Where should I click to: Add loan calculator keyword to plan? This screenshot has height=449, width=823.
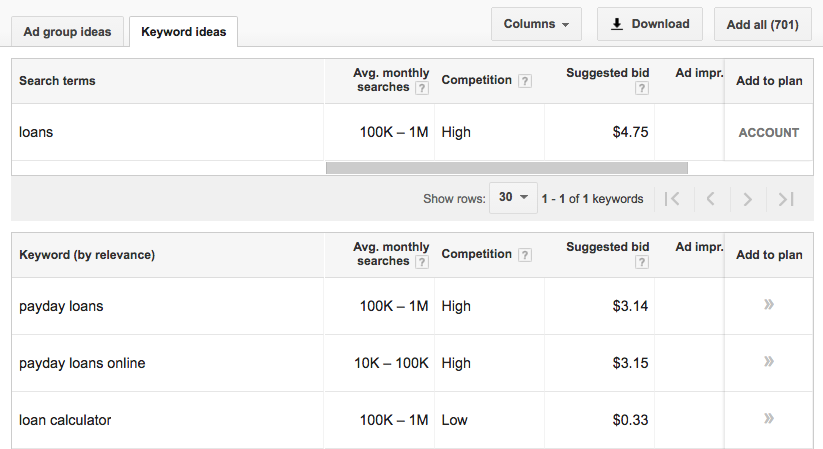768,419
